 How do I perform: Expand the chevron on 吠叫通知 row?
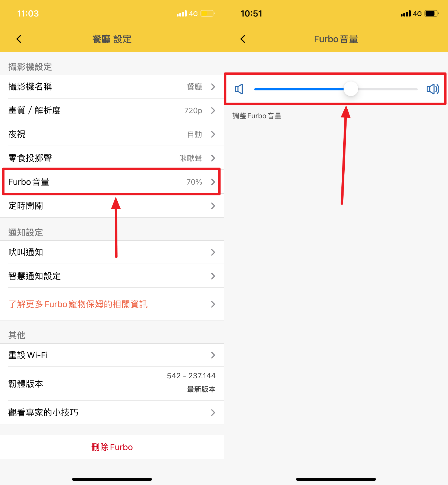pos(213,252)
